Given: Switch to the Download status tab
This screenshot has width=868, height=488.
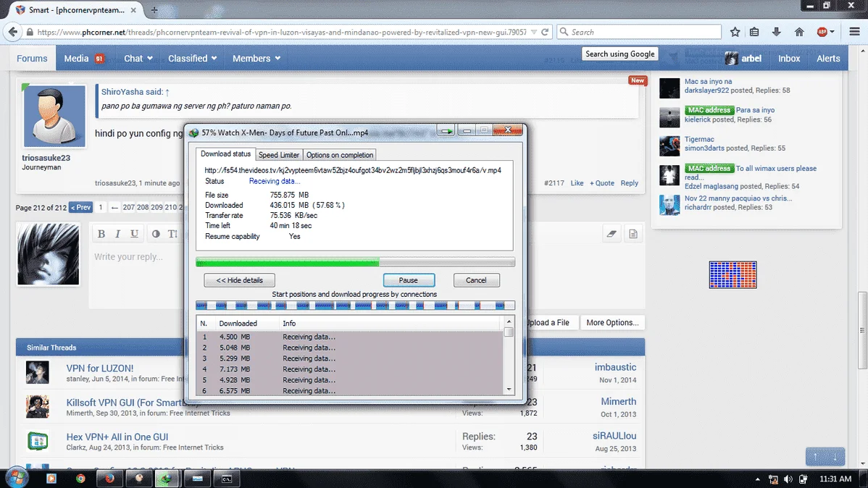Looking at the screenshot, I should pyautogui.click(x=225, y=154).
